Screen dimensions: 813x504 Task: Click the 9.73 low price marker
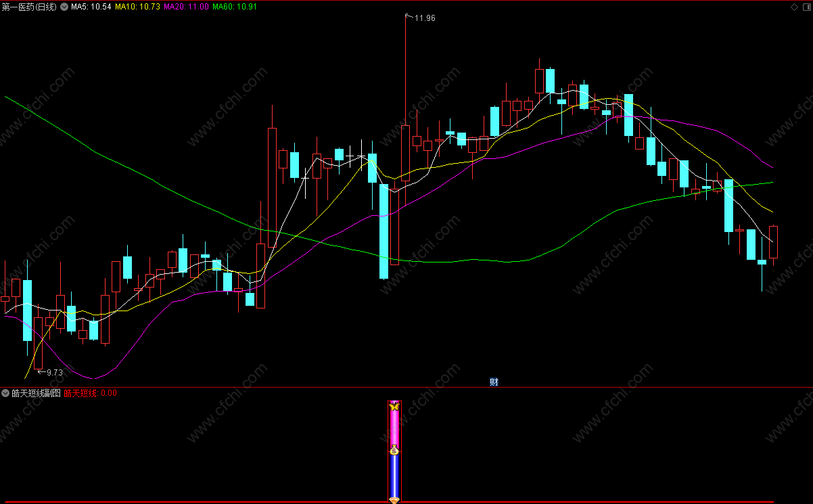54,372
